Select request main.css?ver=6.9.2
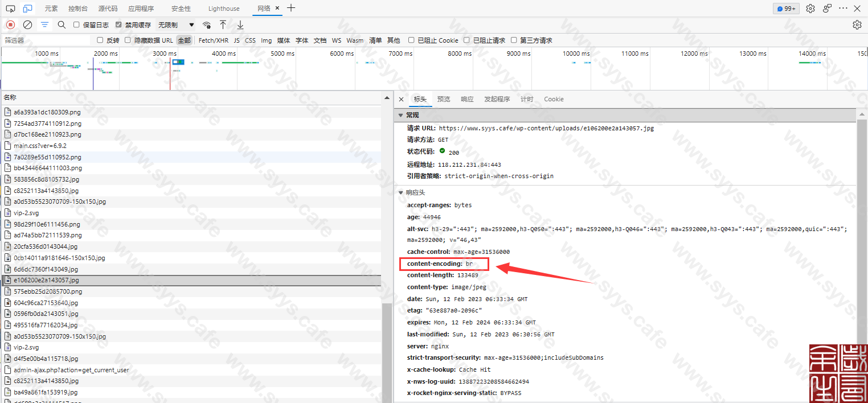 191,146
